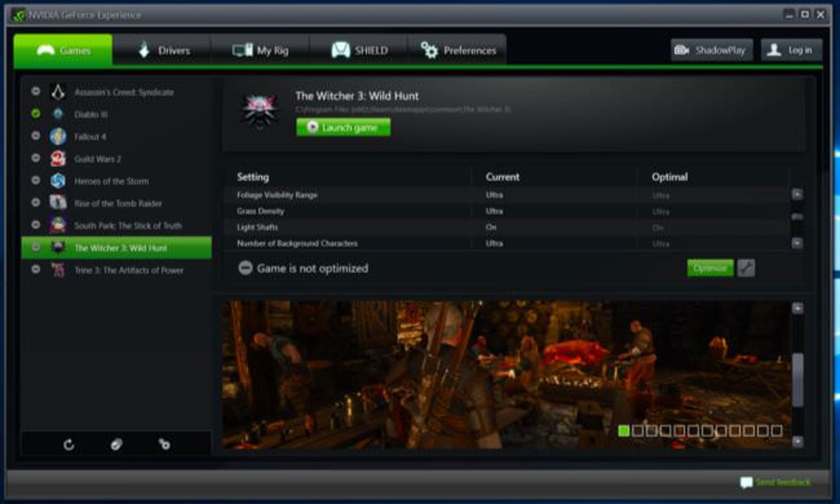Screen dimensions: 840x504
Task: Select Diablo III in game list
Action: (116, 114)
